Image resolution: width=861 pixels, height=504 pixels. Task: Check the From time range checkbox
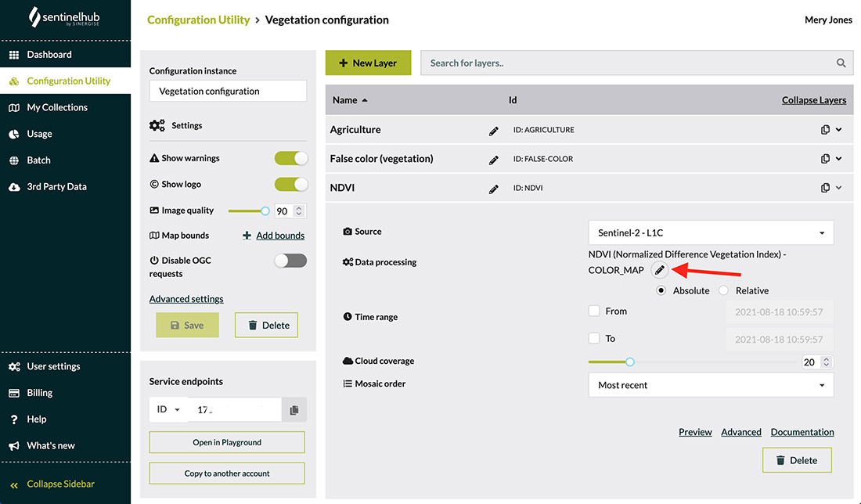pos(593,311)
